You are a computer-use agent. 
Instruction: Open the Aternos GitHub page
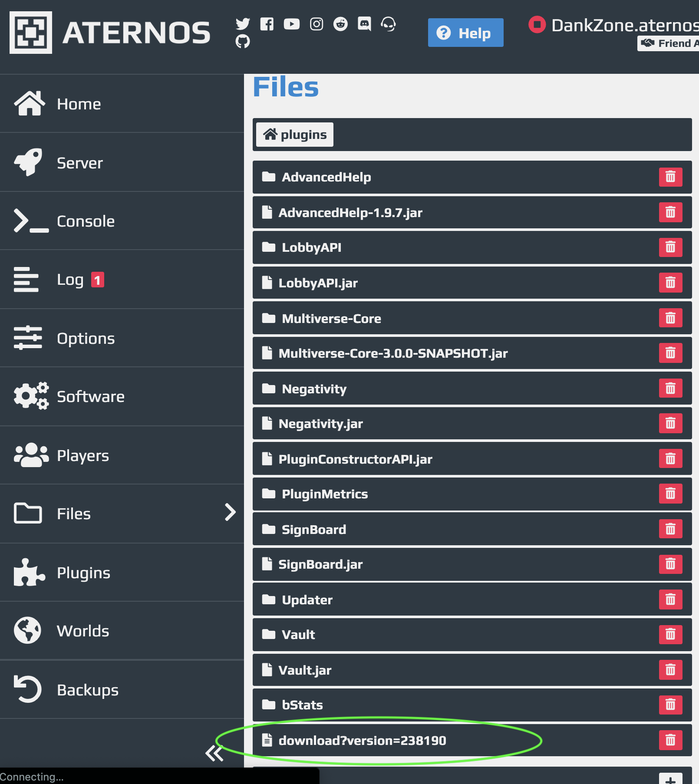243,42
